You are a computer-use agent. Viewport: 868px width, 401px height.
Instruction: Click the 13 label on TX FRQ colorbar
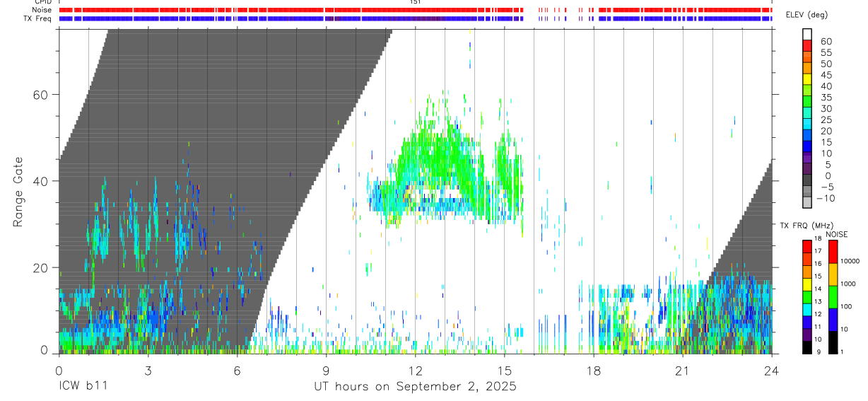tap(818, 301)
